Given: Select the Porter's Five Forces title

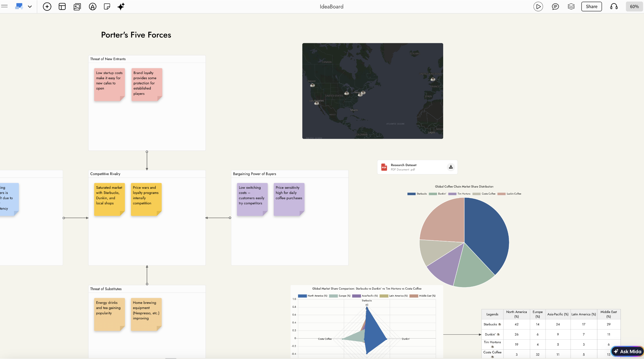Looking at the screenshot, I should point(136,35).
